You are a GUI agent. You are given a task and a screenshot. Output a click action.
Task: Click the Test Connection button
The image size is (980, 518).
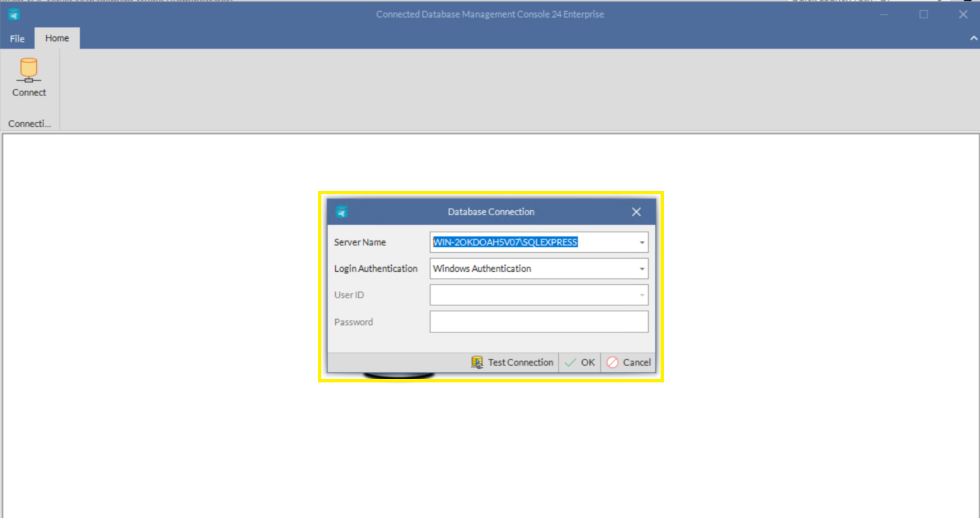tap(512, 362)
